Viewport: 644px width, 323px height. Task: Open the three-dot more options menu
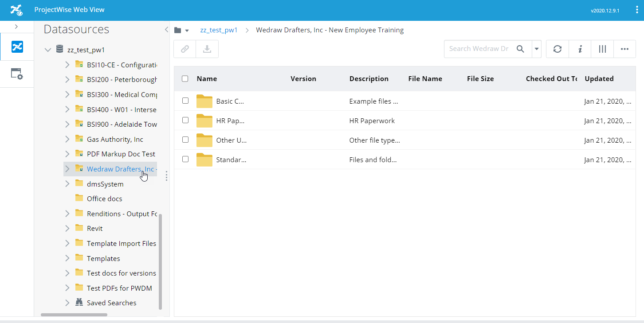click(x=625, y=49)
